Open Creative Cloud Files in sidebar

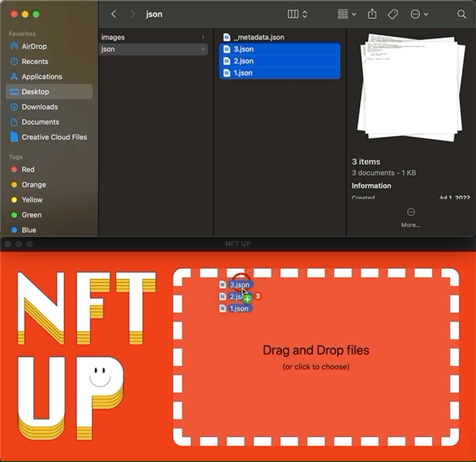pos(49,137)
